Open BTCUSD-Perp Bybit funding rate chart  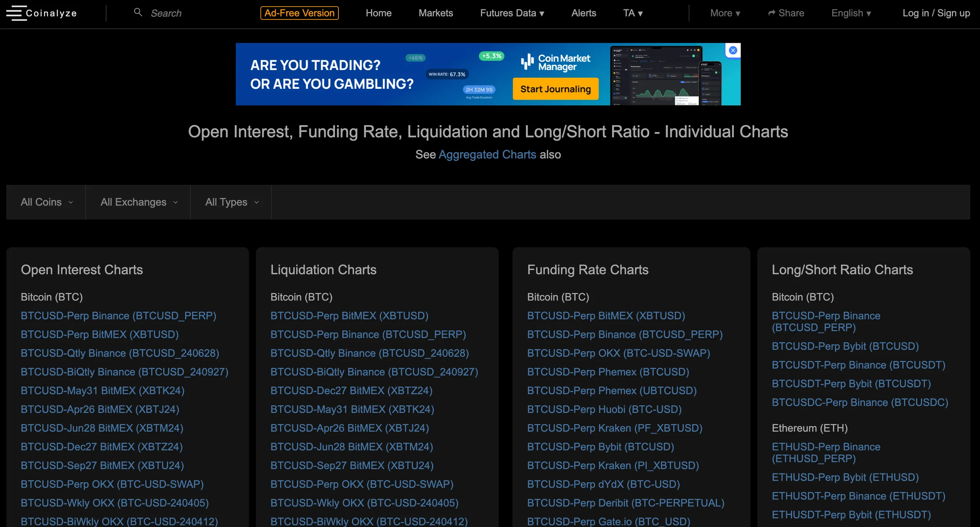601,447
